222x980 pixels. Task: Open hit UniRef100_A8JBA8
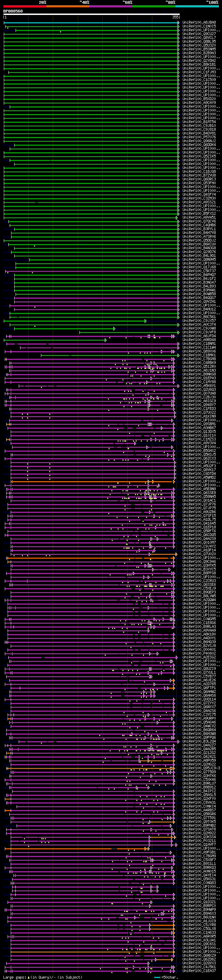pos(199,23)
